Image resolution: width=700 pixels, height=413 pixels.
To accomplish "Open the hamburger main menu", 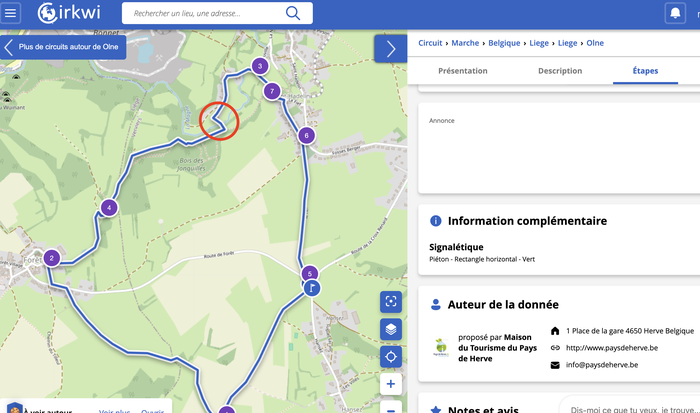I will 13,13.
